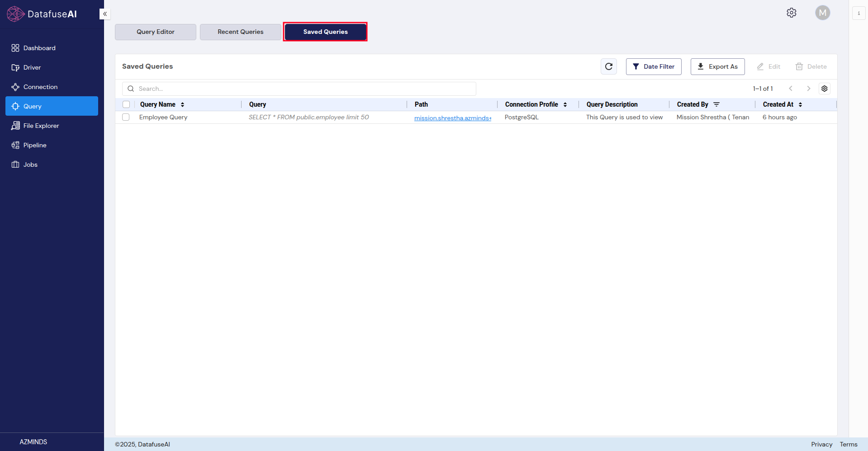Screen dimensions: 868x451
Task: Switch to the Recent Queries tab
Action: pos(240,32)
